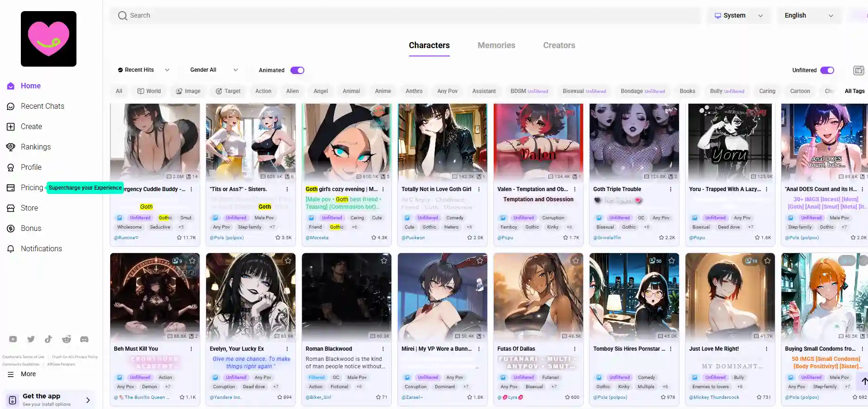The height and width of the screenshot is (409, 868).
Task: Filter by the Books tag
Action: pyautogui.click(x=687, y=91)
